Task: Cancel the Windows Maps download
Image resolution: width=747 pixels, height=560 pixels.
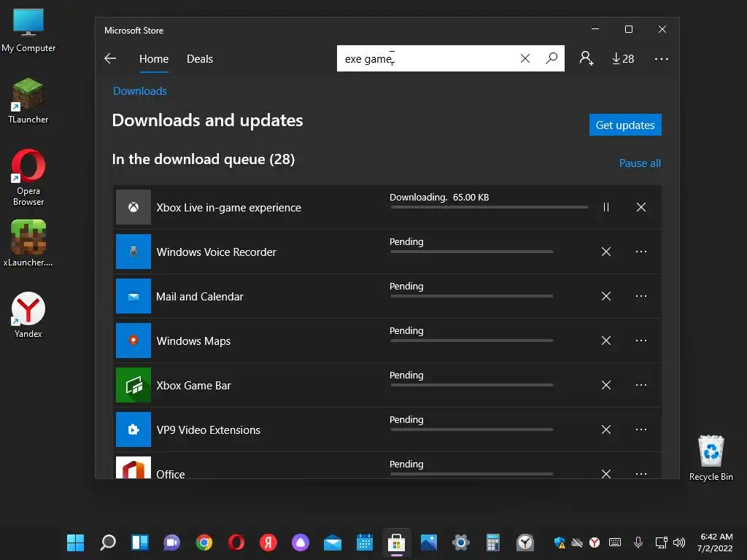Action: (606, 341)
